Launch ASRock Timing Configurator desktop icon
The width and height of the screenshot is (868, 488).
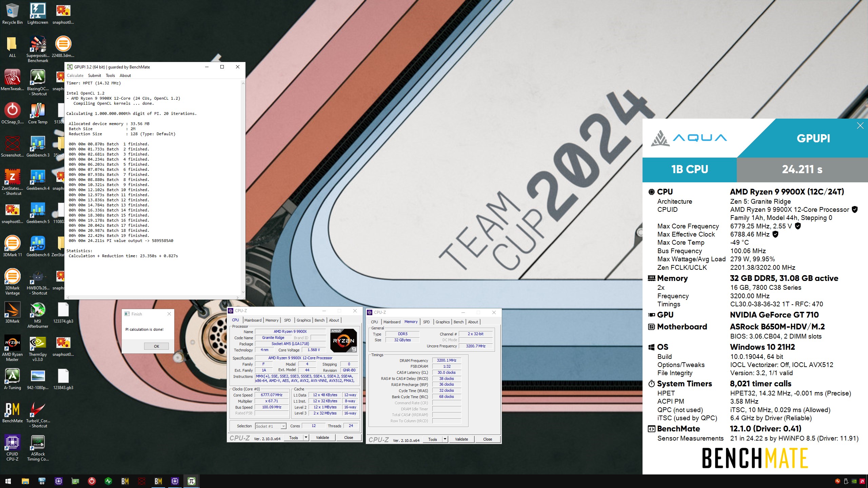coord(38,448)
